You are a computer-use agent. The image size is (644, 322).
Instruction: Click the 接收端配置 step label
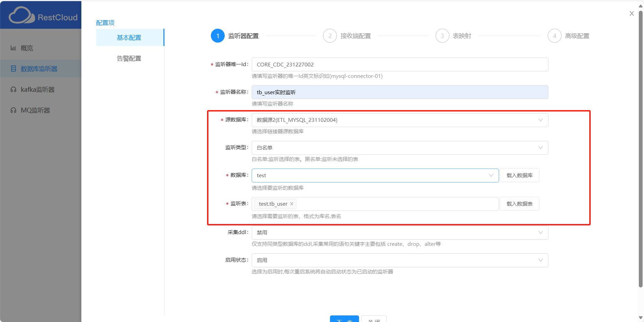356,36
